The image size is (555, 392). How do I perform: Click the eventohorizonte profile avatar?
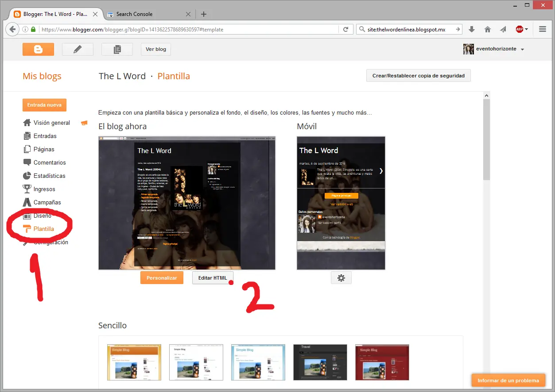(469, 49)
